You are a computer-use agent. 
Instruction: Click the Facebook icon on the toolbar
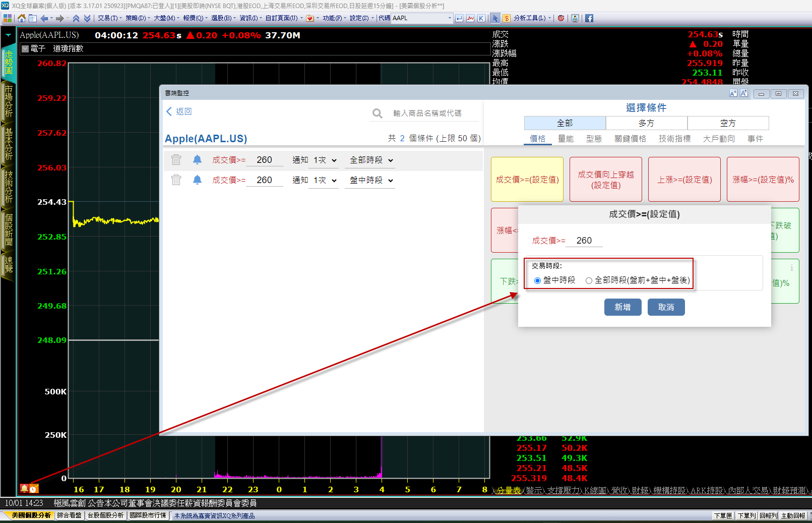(588, 18)
